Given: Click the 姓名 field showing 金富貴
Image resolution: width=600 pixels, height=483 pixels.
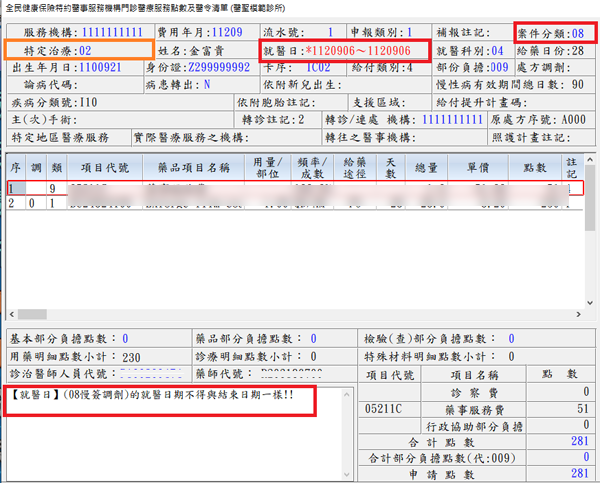Looking at the screenshot, I should (x=208, y=50).
